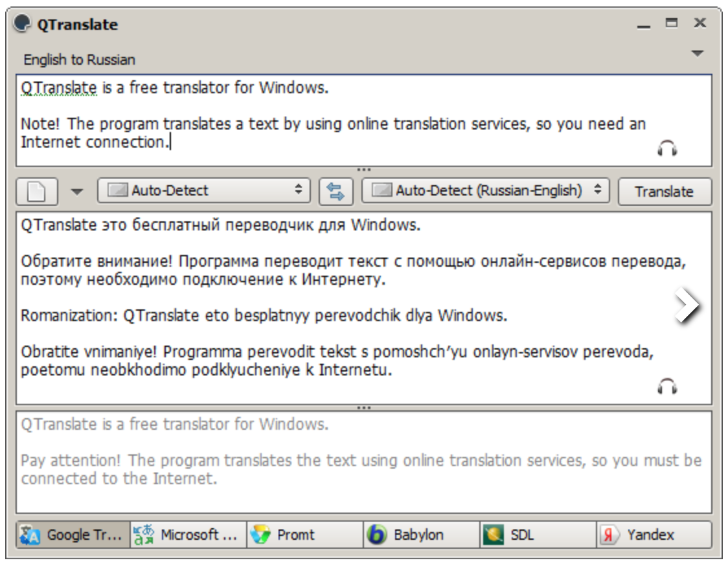Open the source language Auto-Detect dropdown
The height and width of the screenshot is (567, 728).
click(x=205, y=191)
